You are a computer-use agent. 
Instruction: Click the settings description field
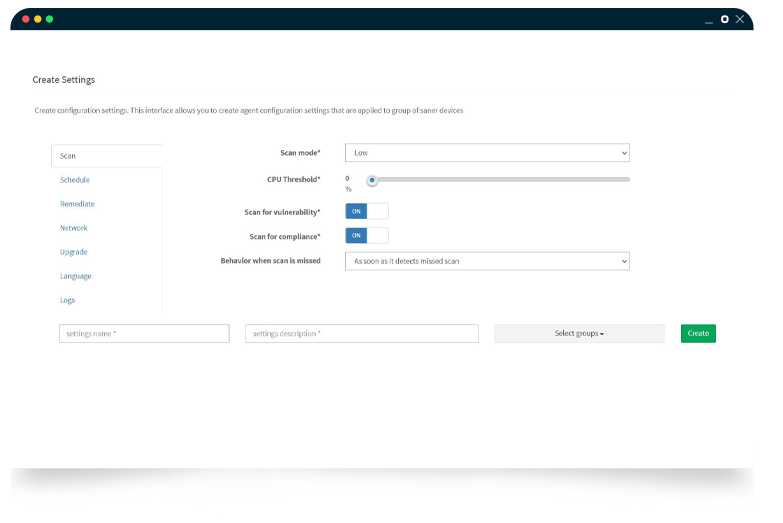point(362,334)
